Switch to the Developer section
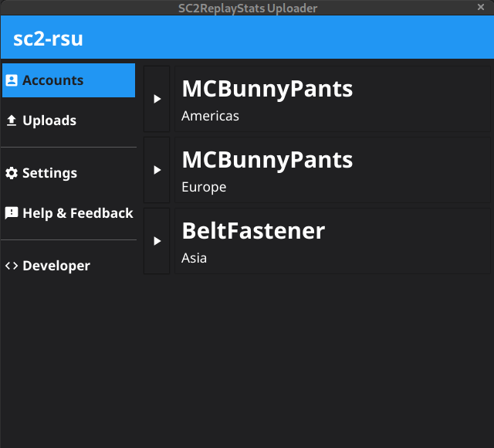The height and width of the screenshot is (448, 494). click(69, 266)
